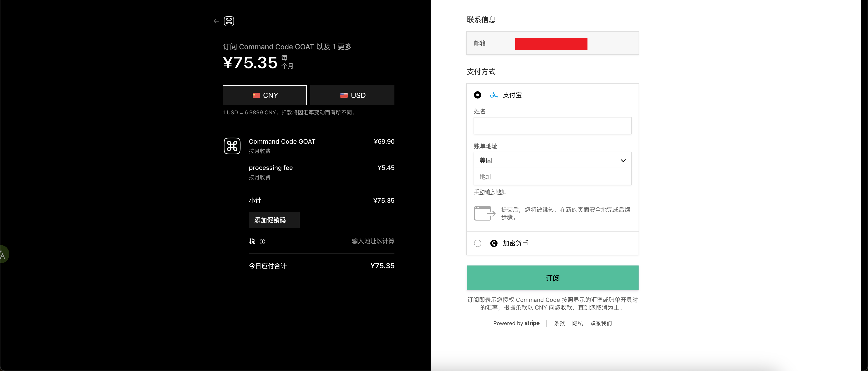Click the 姓名 input field
868x371 pixels.
pyautogui.click(x=553, y=126)
